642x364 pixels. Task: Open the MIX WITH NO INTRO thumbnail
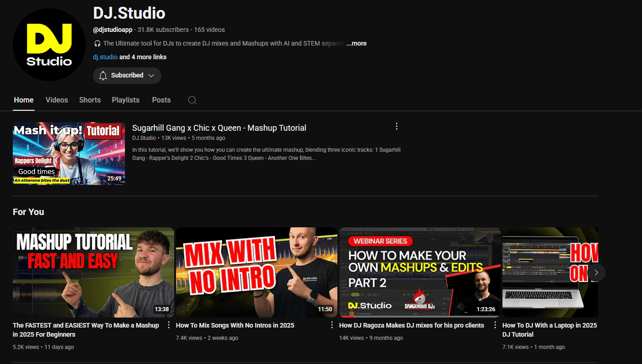click(x=256, y=272)
